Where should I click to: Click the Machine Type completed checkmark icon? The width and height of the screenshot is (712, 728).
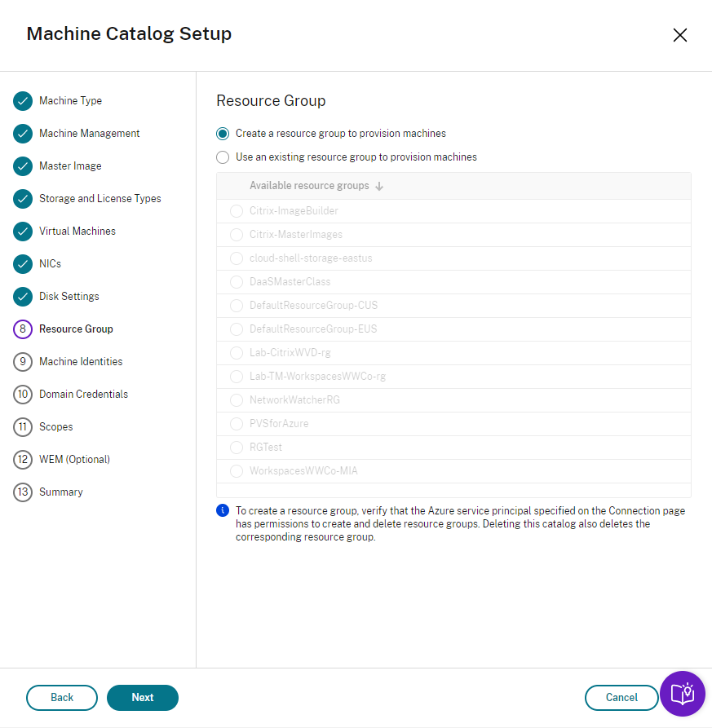[23, 101]
